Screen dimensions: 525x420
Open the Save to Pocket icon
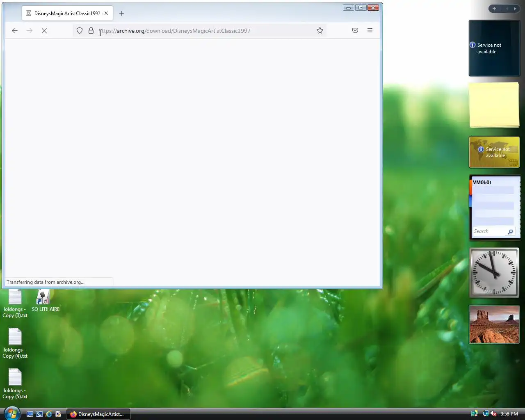pos(355,31)
